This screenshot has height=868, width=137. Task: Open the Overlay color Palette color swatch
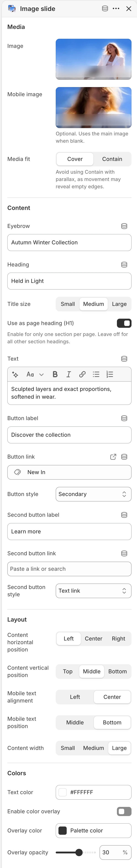[x=62, y=831]
